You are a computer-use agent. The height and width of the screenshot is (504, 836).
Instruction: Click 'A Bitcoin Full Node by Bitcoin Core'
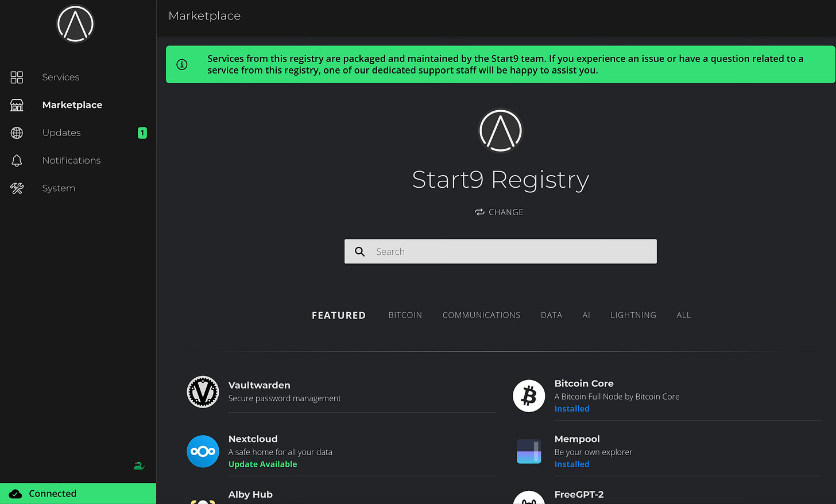[617, 397]
